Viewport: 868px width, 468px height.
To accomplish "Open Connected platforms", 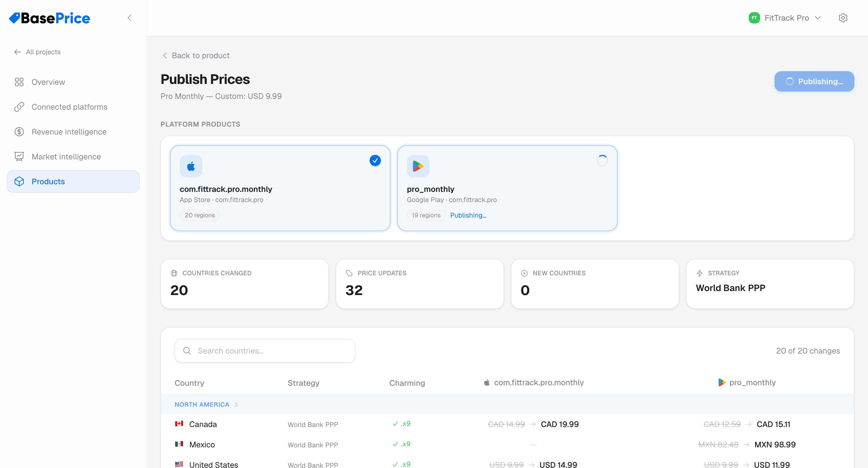I will tap(73, 107).
